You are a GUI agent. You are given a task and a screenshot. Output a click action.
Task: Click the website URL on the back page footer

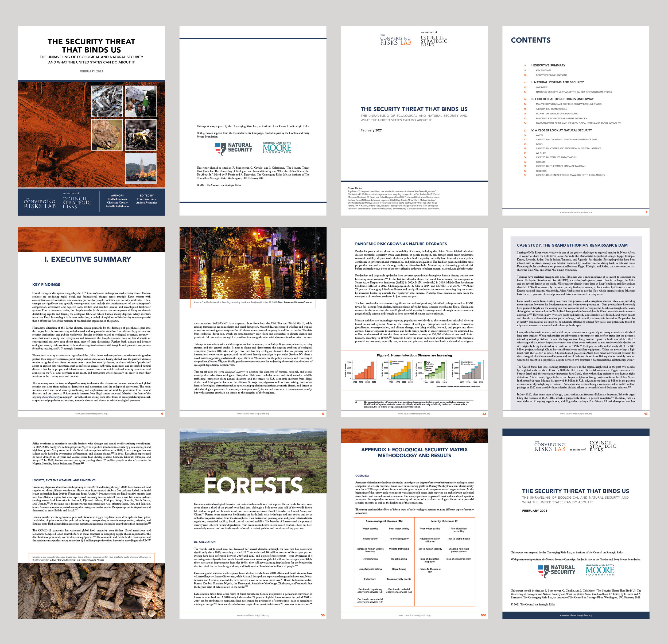pyautogui.click(x=576, y=615)
